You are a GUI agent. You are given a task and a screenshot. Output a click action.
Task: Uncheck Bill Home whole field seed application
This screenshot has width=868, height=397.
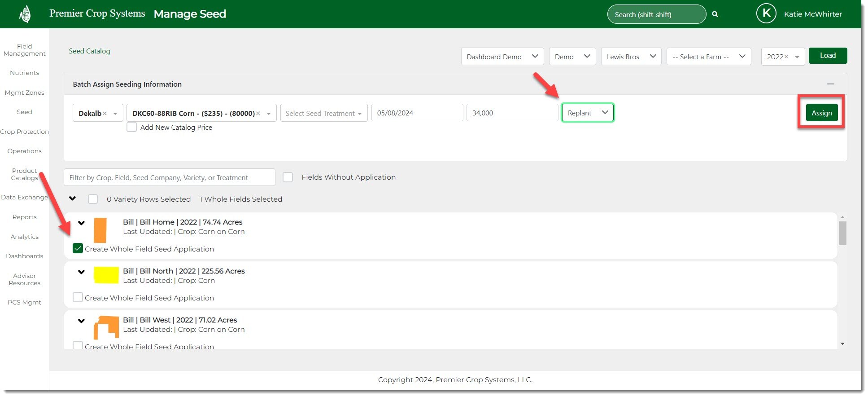point(78,249)
